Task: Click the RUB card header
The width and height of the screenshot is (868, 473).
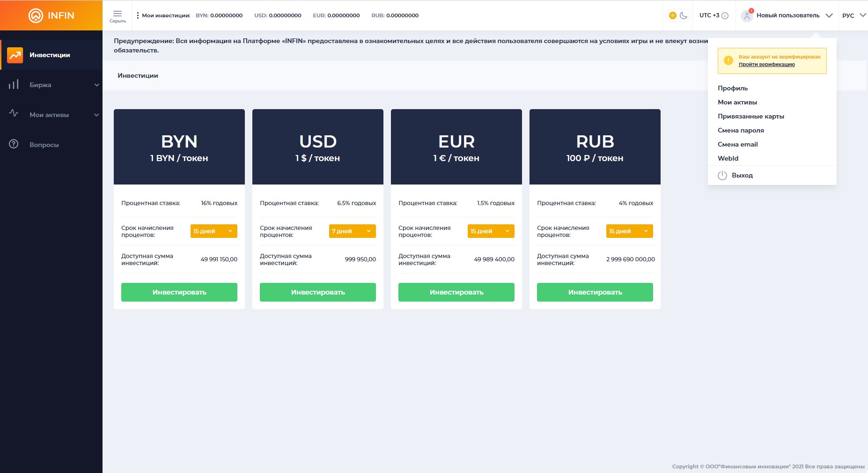Action: [x=595, y=147]
